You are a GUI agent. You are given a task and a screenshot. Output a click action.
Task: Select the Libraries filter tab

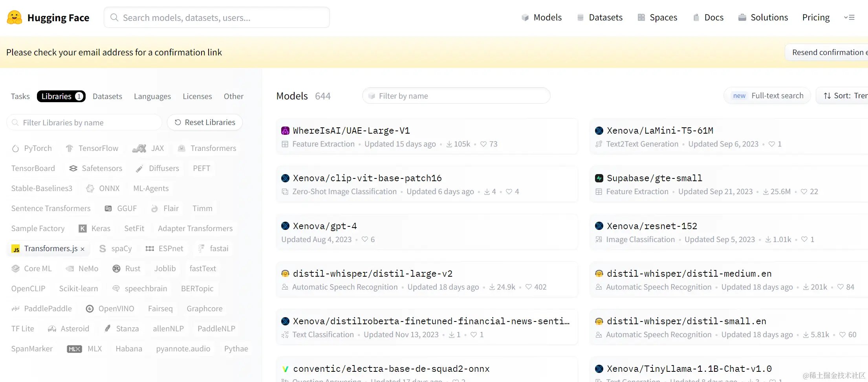[x=61, y=96]
